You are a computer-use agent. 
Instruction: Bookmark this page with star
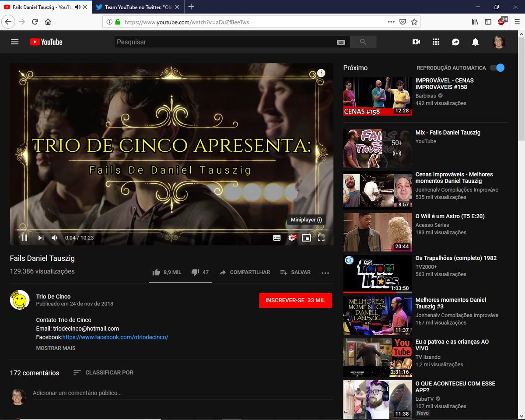tap(414, 21)
